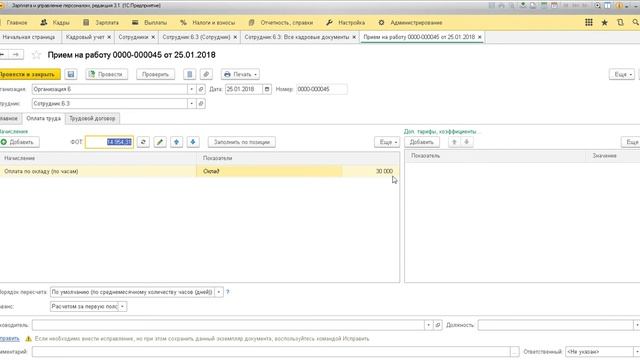Switch to Трудовой договор tab

pos(92,118)
